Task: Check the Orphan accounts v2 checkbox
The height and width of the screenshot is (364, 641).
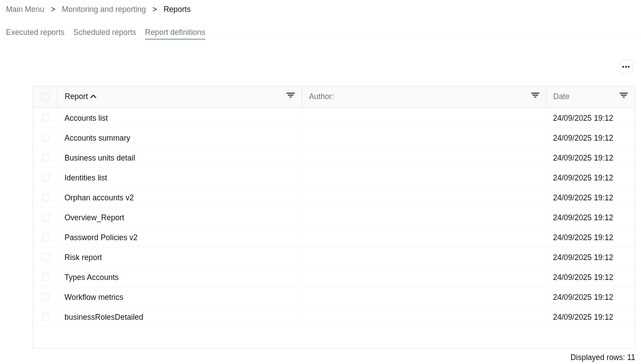Action: click(x=46, y=198)
